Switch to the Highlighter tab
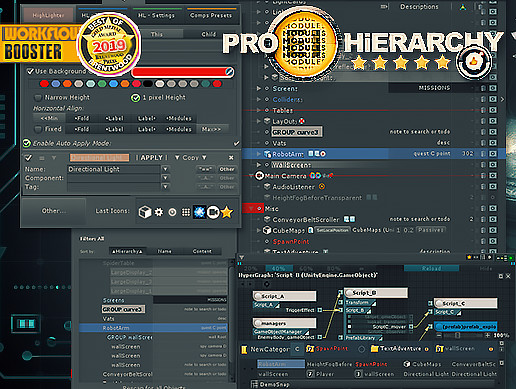The image size is (516, 389). 49,15
